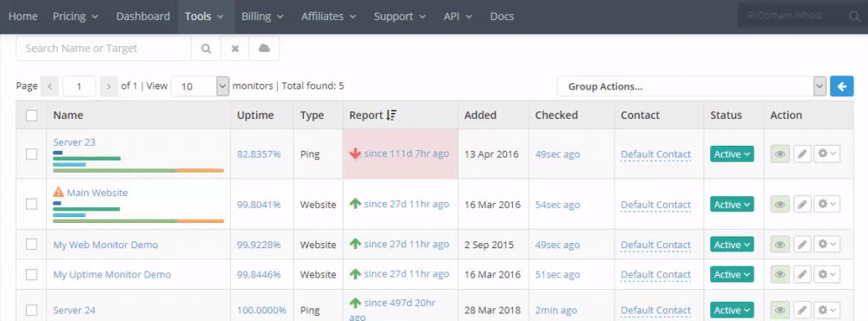The width and height of the screenshot is (868, 321).
Task: View My Uptime Monitor Demo eye icon
Action: coord(780,274)
